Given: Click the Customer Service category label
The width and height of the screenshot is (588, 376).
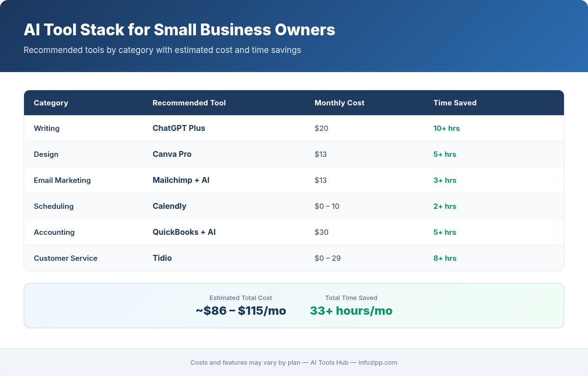Looking at the screenshot, I should click(x=66, y=258).
